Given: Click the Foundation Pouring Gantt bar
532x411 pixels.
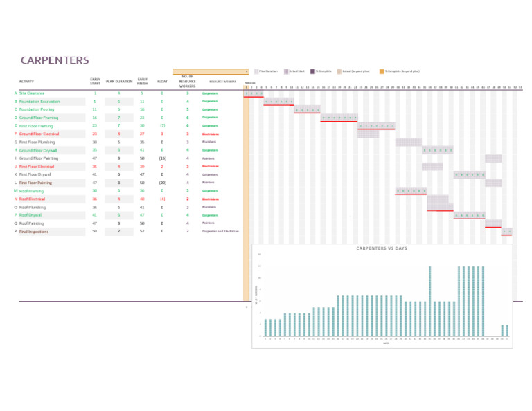Looking at the screenshot, I should coord(307,110).
